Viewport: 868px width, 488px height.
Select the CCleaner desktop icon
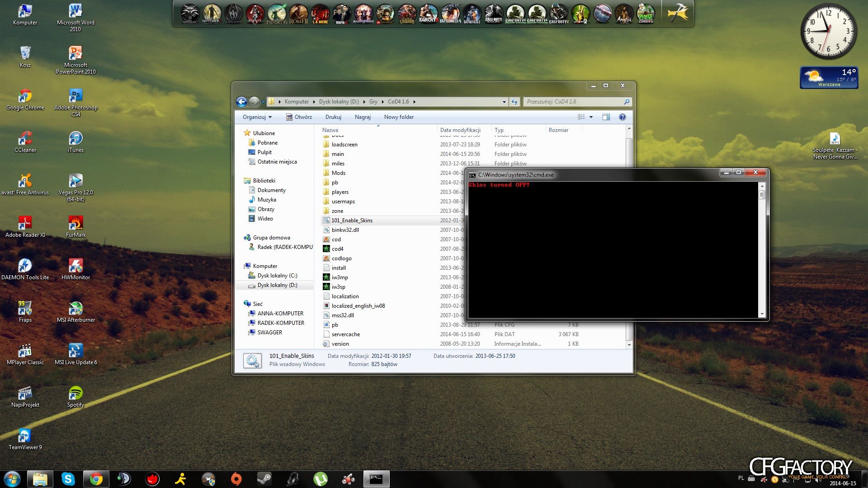(x=25, y=142)
